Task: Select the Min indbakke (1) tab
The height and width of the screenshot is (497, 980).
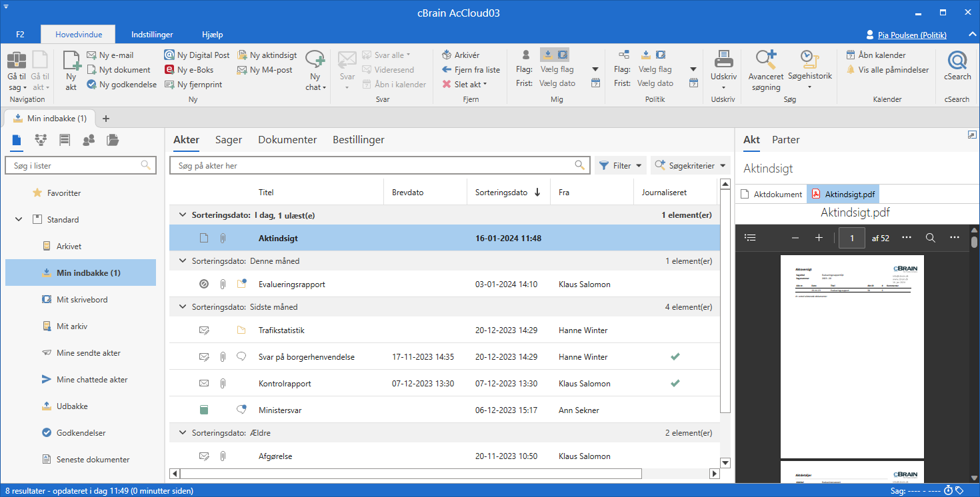Action: point(50,119)
